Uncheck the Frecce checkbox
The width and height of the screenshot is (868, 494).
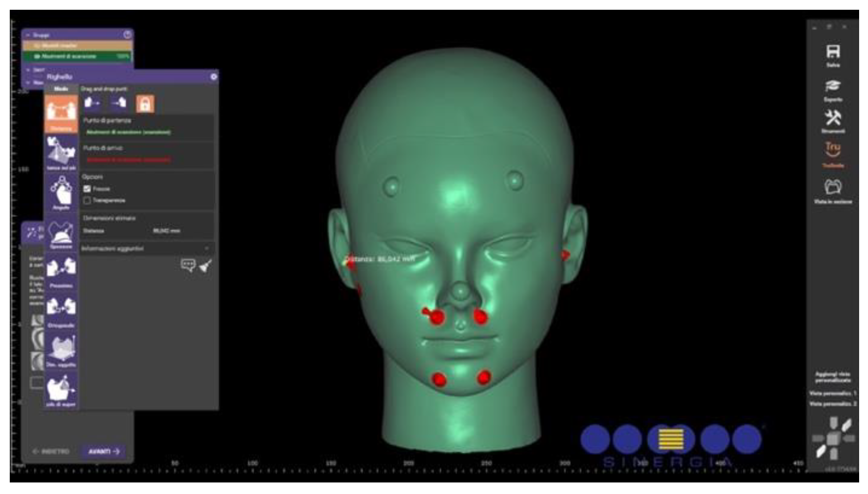coord(87,189)
